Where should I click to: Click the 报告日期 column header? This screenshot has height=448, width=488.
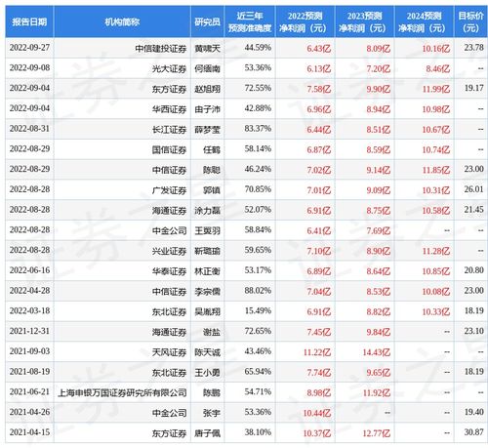coord(29,21)
